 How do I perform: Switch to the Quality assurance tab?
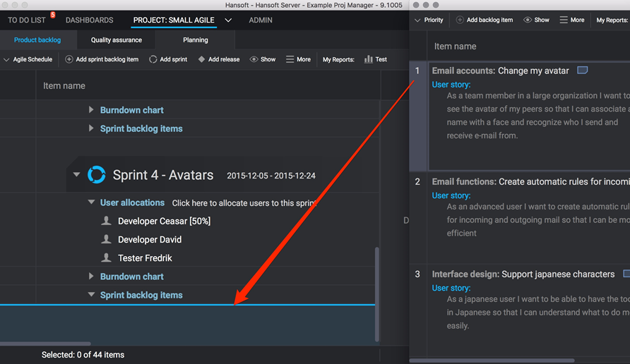tap(117, 40)
